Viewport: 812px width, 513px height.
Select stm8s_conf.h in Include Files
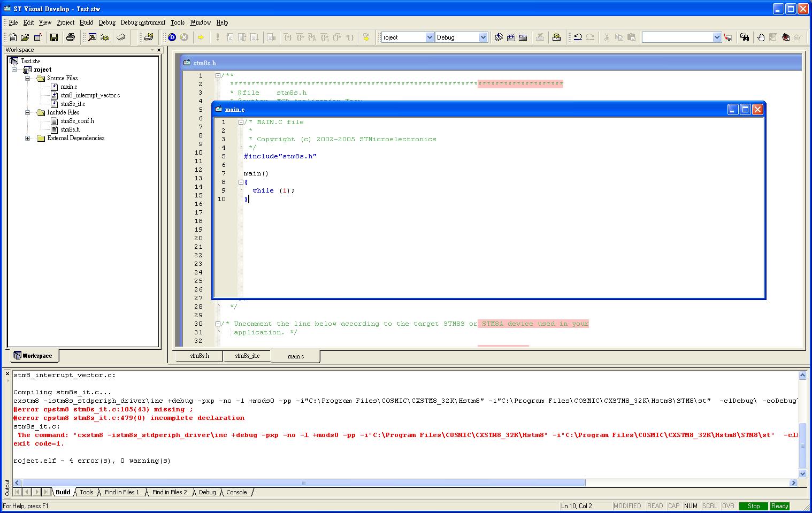(x=77, y=121)
